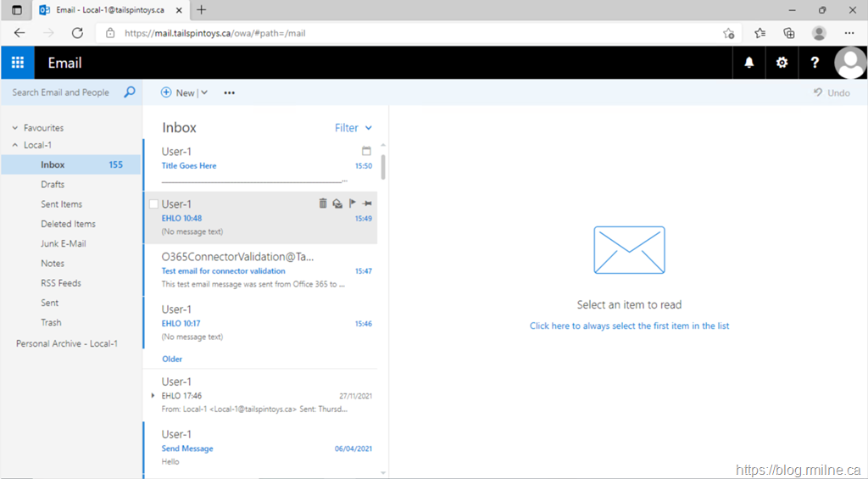Open the app launcher waffle icon

17,63
